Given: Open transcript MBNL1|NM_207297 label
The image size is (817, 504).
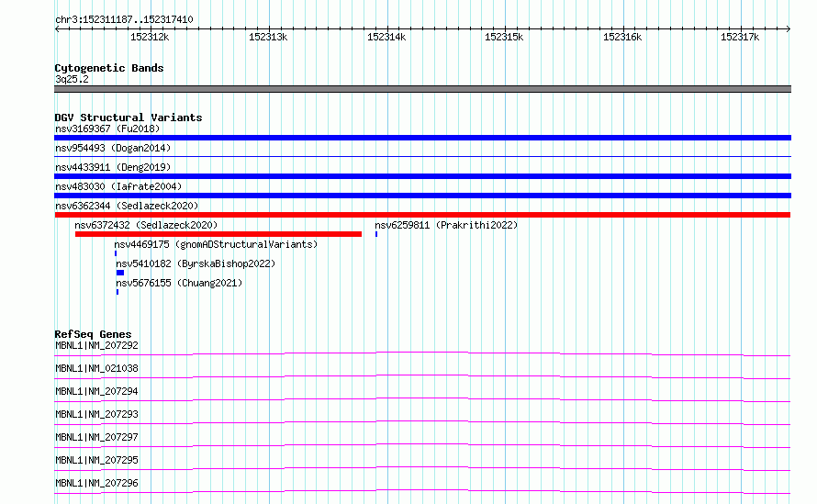Looking at the screenshot, I should click(97, 437).
